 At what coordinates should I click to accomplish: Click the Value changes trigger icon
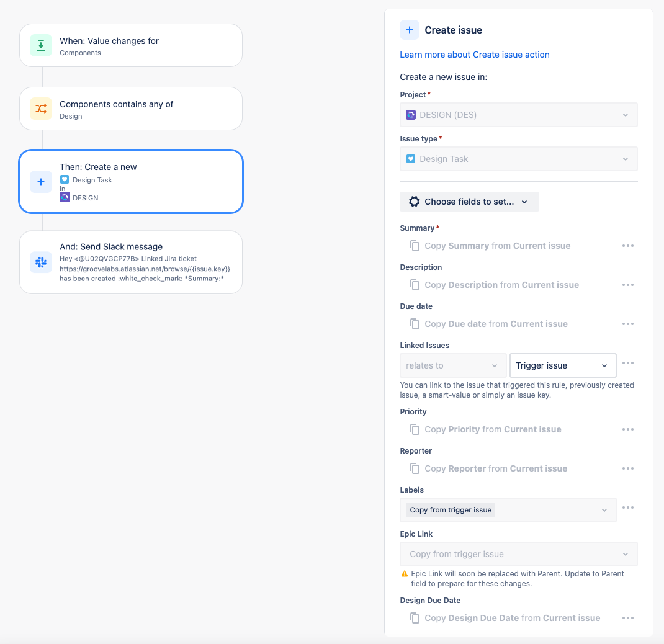point(40,45)
